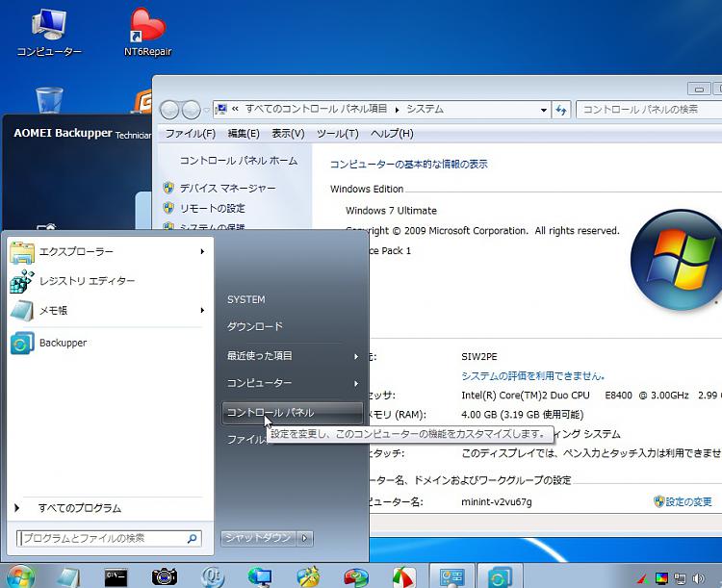Open the Recycle Bin on the desktop
Viewport: 722px width, 588px height.
[49, 100]
